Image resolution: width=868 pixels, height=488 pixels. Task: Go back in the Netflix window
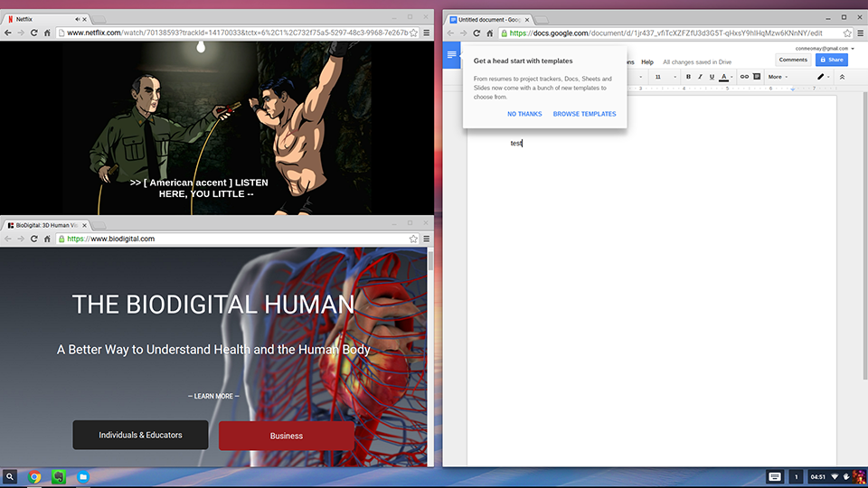point(8,33)
